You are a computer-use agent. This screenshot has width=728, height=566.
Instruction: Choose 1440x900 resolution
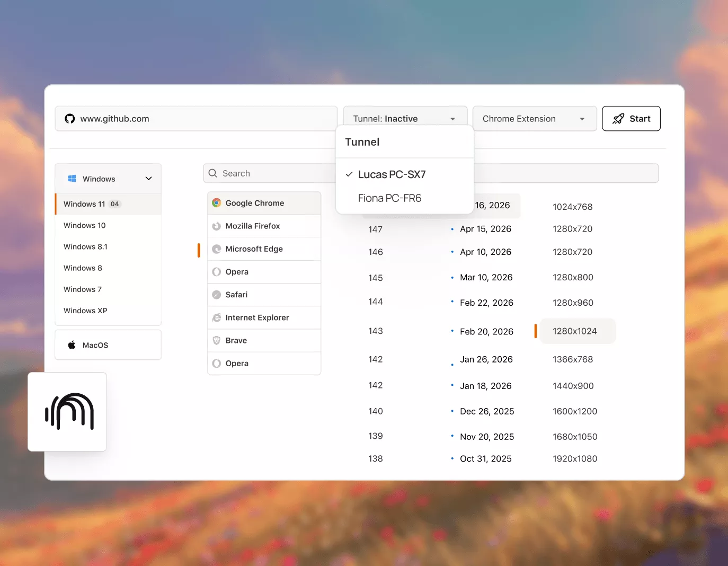coord(573,386)
